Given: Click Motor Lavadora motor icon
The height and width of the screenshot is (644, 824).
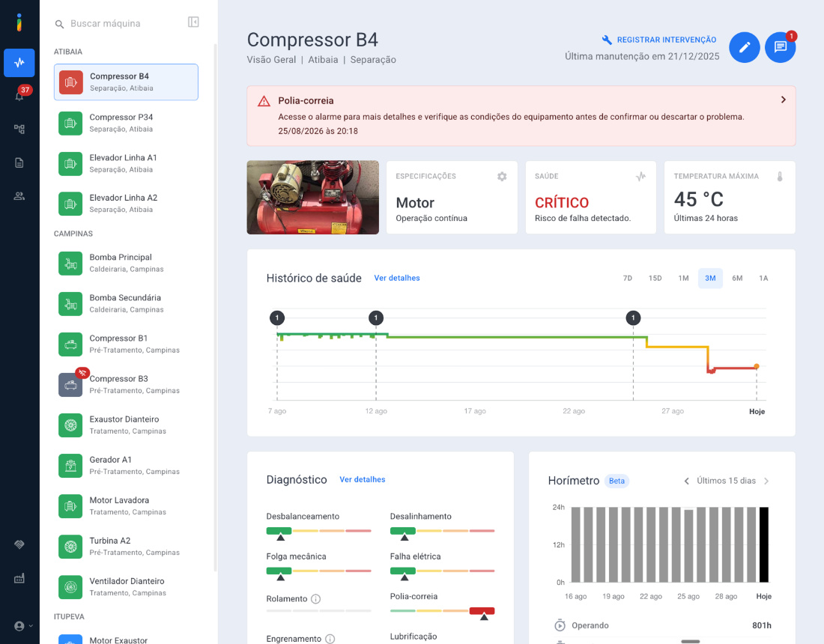Looking at the screenshot, I should point(70,506).
